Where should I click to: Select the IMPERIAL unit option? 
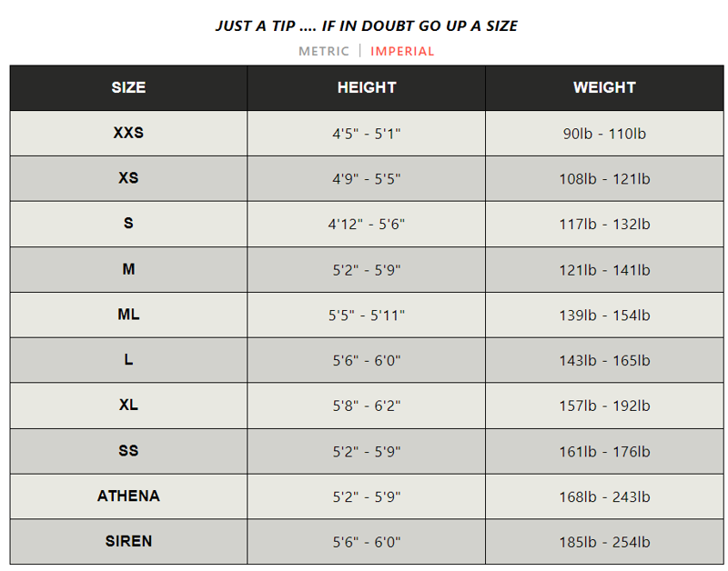(x=403, y=52)
